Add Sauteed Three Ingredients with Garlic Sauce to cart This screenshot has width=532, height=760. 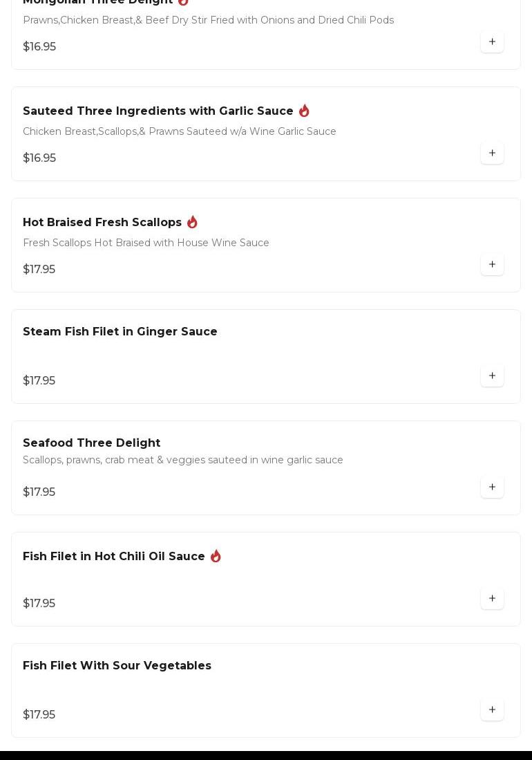492,153
